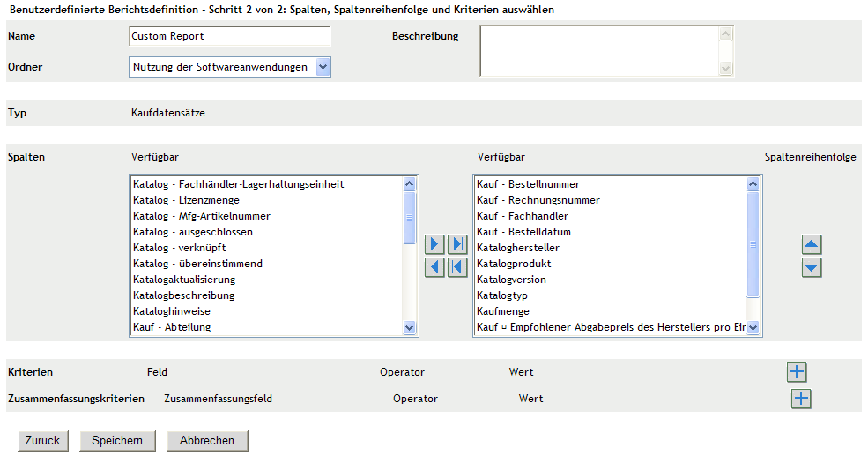This screenshot has height=463, width=868.
Task: Select 'Katalog - ausgeschlossen' entry
Action: pos(267,232)
